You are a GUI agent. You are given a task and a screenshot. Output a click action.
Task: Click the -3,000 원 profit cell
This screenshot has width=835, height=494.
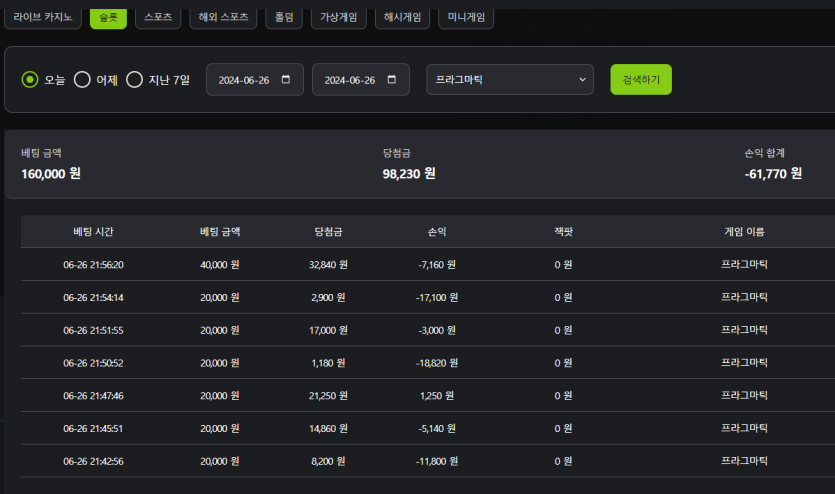click(437, 331)
